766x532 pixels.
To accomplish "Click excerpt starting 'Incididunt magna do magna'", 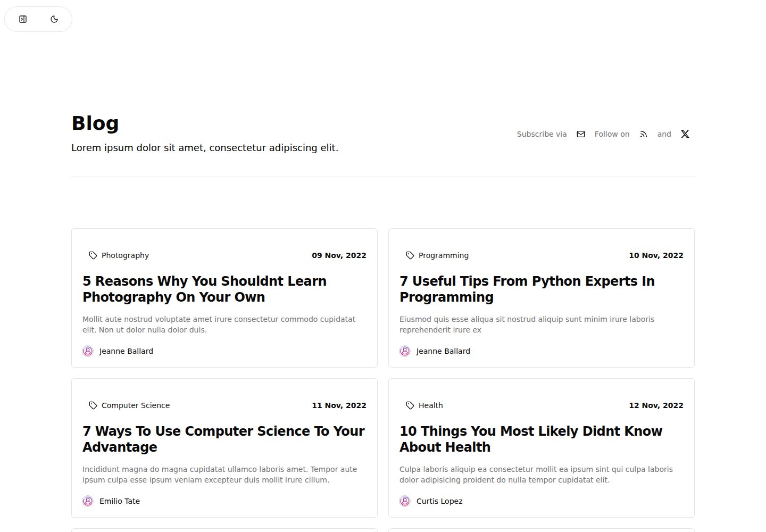I will 220,475.
